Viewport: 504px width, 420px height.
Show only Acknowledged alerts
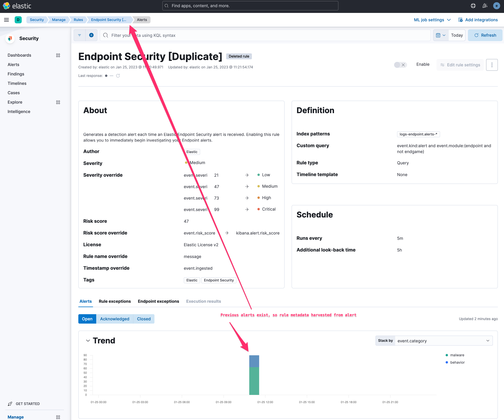(x=114, y=319)
